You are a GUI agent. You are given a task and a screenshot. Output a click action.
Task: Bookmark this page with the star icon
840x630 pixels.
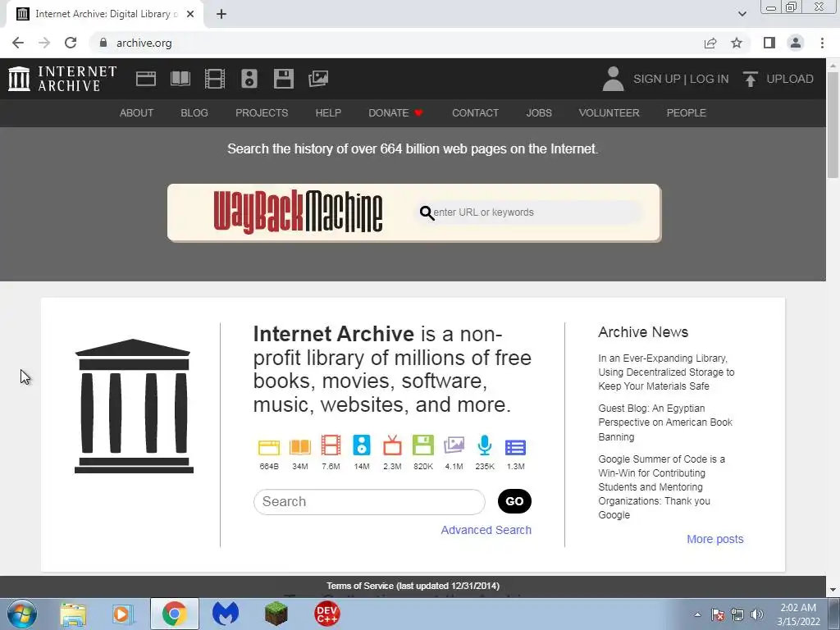(x=737, y=43)
